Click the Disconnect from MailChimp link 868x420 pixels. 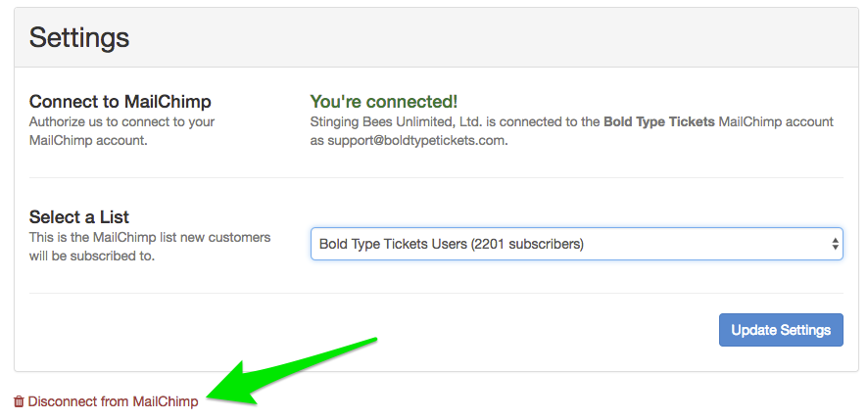coord(106,401)
